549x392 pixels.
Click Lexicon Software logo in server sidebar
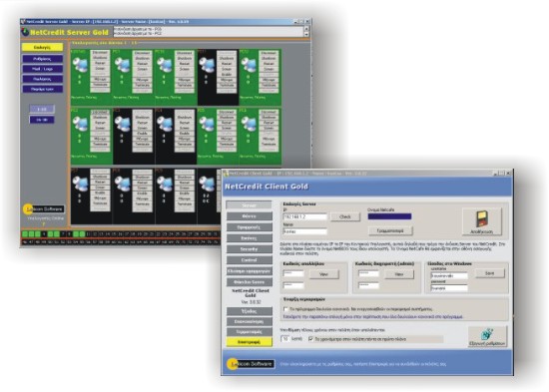44,209
